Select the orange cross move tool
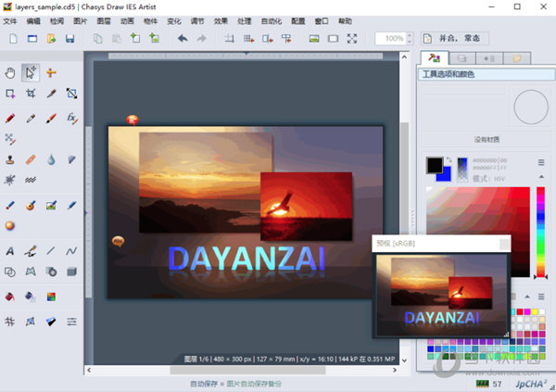Image resolution: width=556 pixels, height=392 pixels. click(51, 72)
